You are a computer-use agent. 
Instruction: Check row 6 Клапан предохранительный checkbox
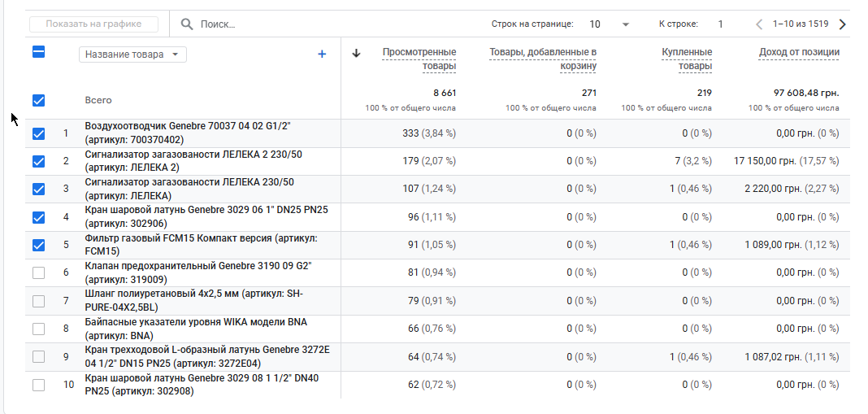tap(38, 273)
